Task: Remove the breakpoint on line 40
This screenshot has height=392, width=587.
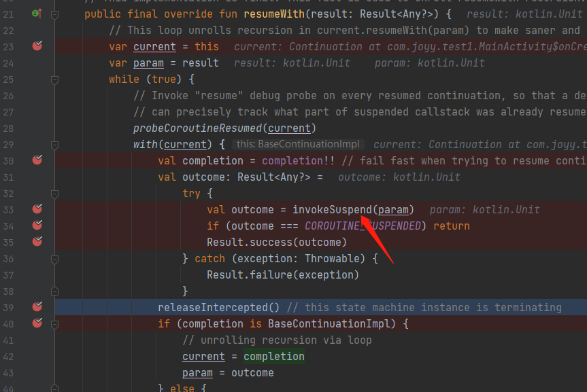Action: pyautogui.click(x=37, y=323)
